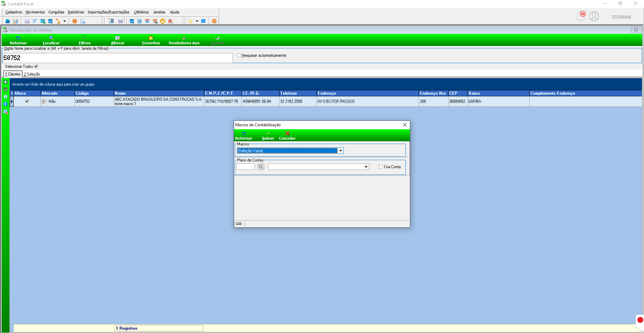Screen dimensions: 644x333
Task: Toggle the Selecionar Todos checkbox
Action: click(36, 66)
